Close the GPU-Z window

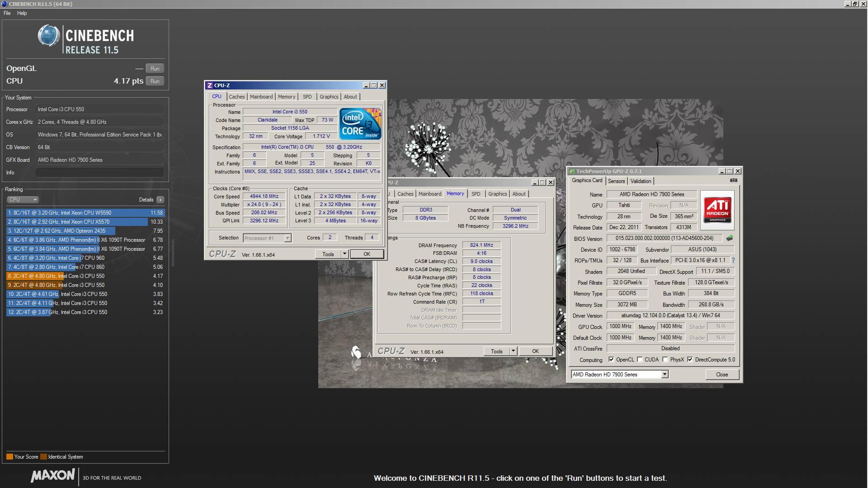coord(738,171)
